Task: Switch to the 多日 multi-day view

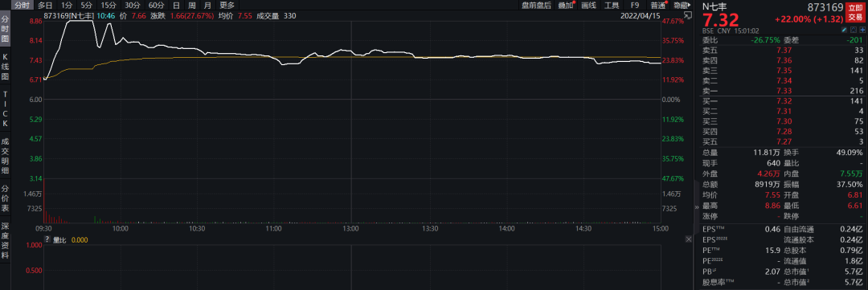Action: point(45,5)
